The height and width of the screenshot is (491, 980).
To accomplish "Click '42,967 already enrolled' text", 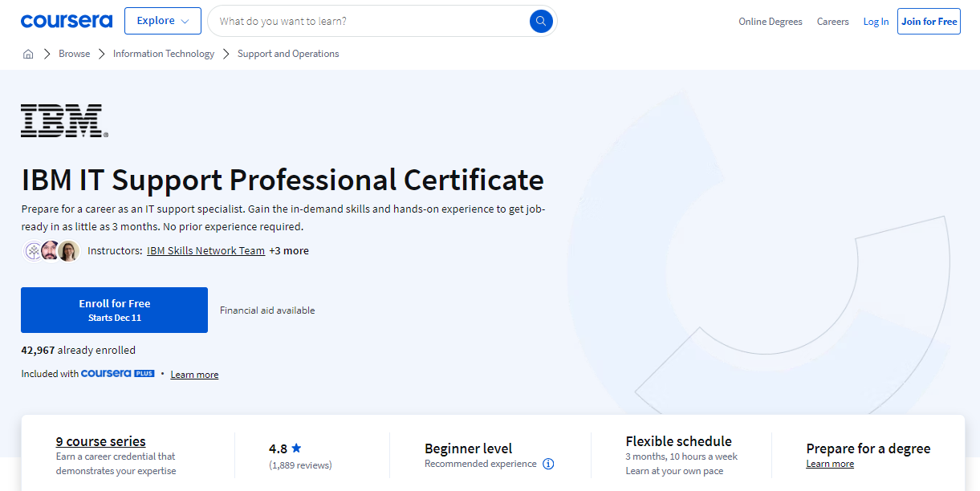I will (x=79, y=350).
